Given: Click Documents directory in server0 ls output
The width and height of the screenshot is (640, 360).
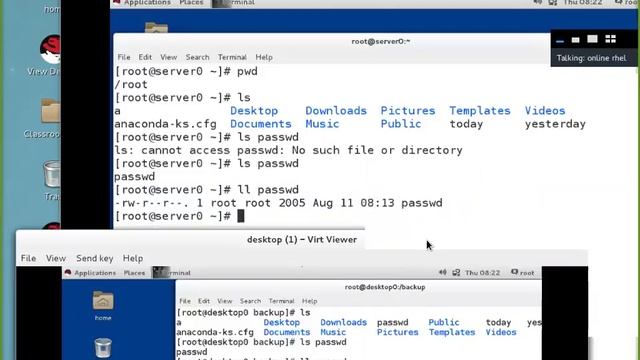Looking at the screenshot, I should point(261,124).
